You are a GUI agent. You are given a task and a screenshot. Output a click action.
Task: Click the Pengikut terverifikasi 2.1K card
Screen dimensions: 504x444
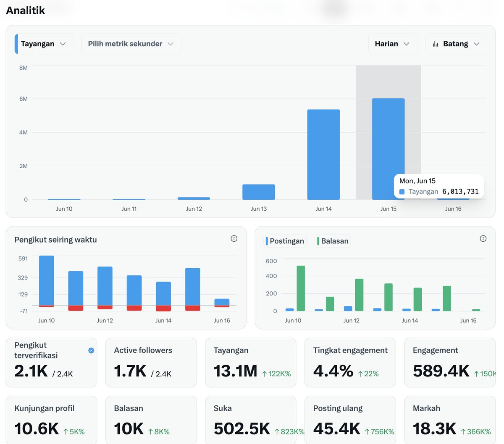click(x=51, y=363)
